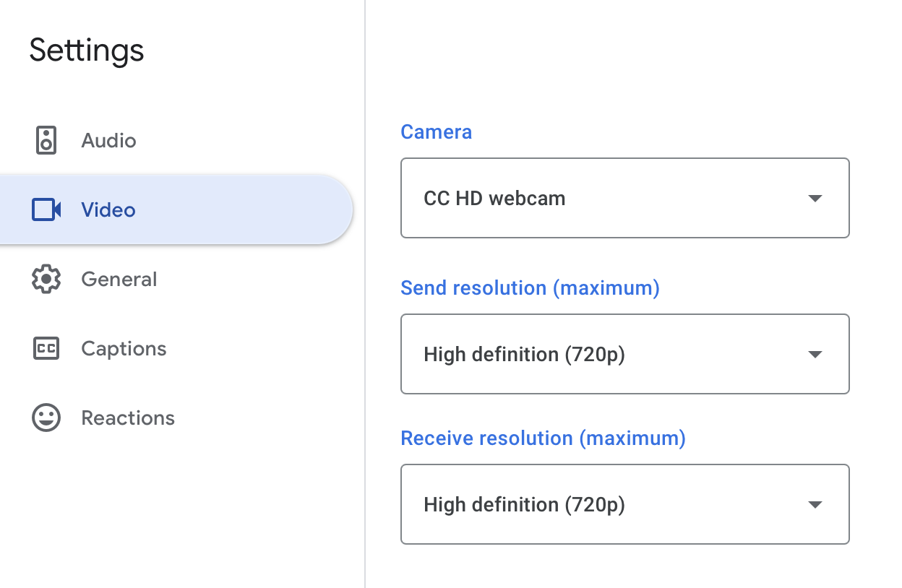Click the Settings heading
The height and width of the screenshot is (588, 902).
click(87, 51)
